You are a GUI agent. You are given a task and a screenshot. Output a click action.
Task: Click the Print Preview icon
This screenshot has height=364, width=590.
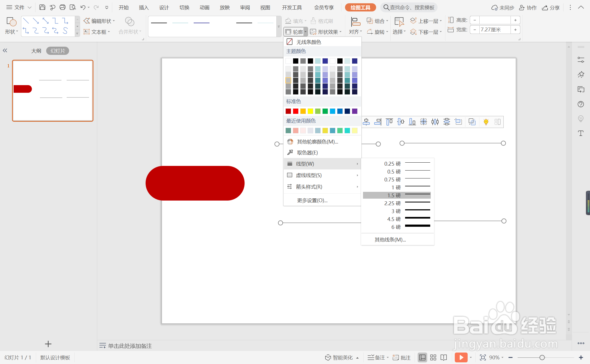pyautogui.click(x=73, y=7)
